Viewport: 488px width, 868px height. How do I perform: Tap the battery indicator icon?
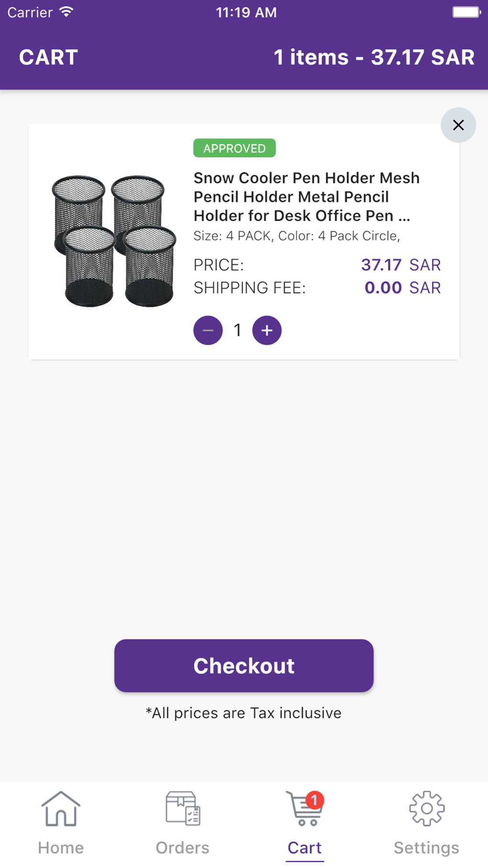click(x=466, y=12)
